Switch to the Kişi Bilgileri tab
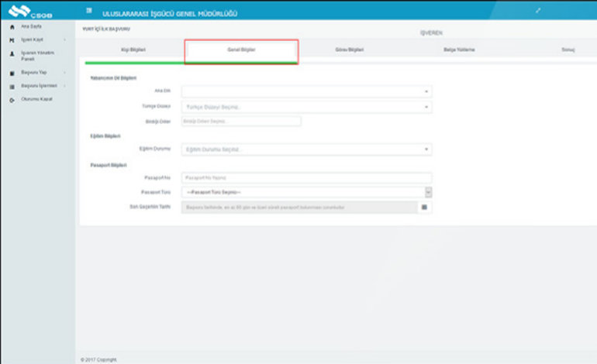Screen dimensions: 597x364 click(x=133, y=50)
